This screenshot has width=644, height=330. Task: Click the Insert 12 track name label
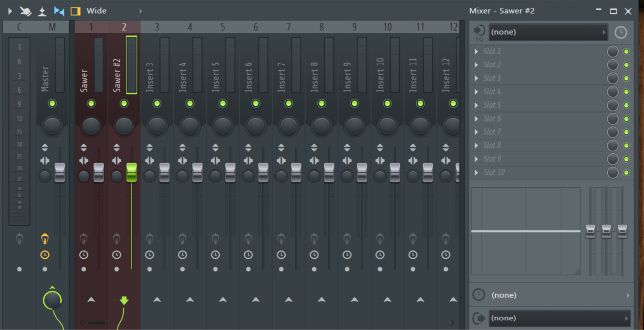[446, 75]
